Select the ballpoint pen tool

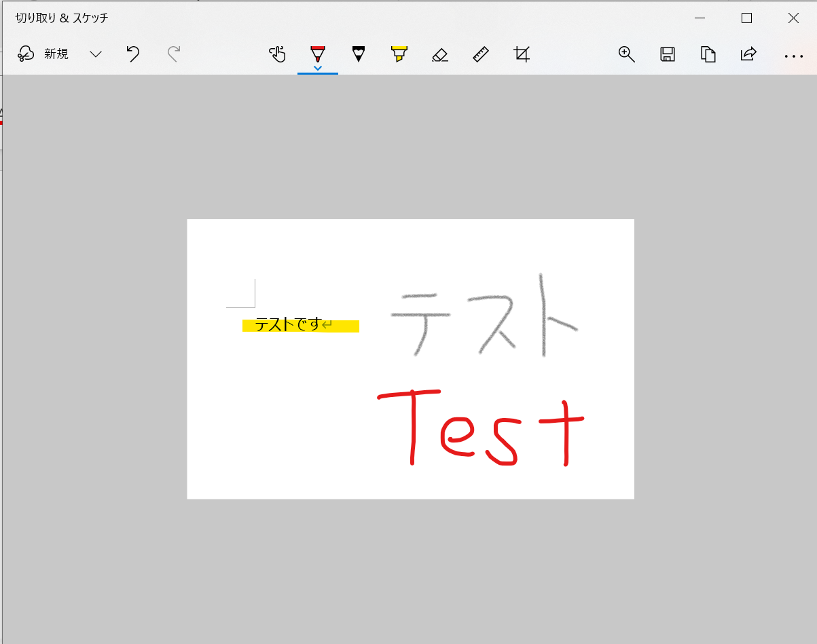317,54
